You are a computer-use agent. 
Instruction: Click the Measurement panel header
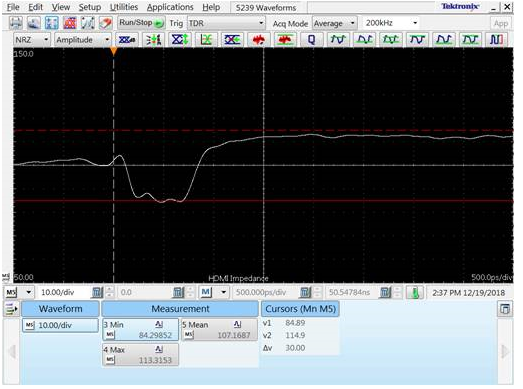click(x=180, y=309)
